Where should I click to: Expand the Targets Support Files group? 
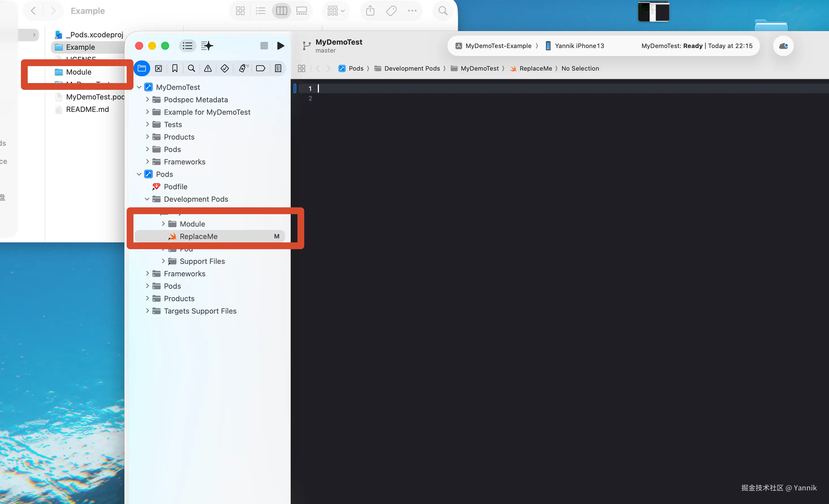click(147, 311)
